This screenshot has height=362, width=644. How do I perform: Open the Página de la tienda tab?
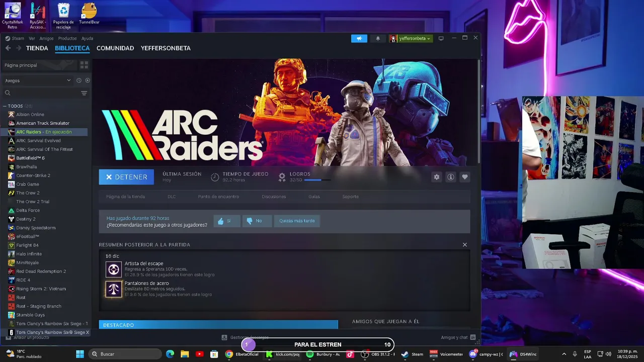click(x=125, y=197)
